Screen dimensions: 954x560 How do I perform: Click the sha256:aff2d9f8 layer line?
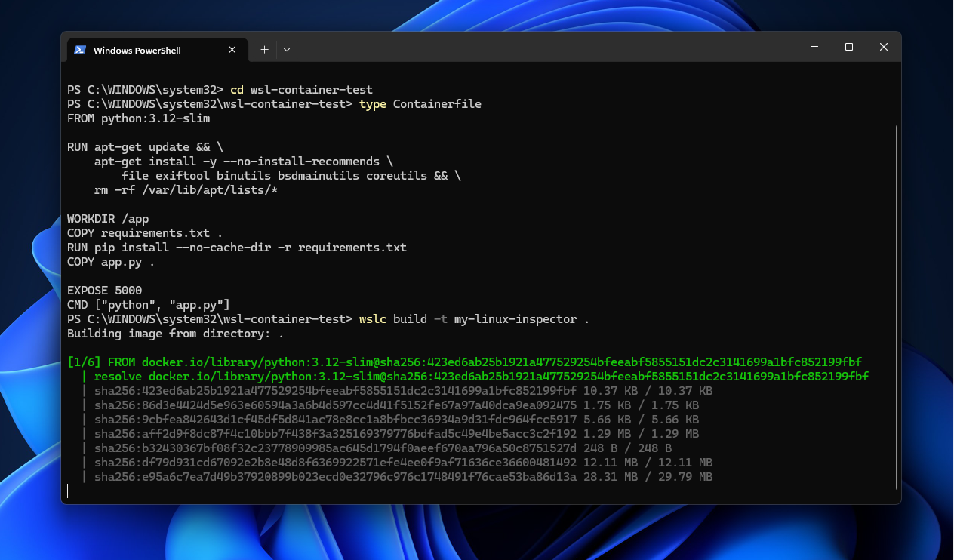pos(390,434)
